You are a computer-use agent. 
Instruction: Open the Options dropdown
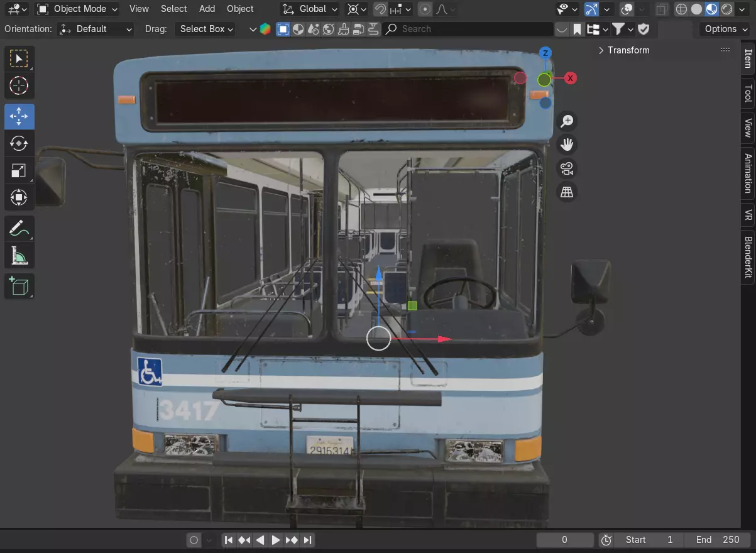(725, 29)
